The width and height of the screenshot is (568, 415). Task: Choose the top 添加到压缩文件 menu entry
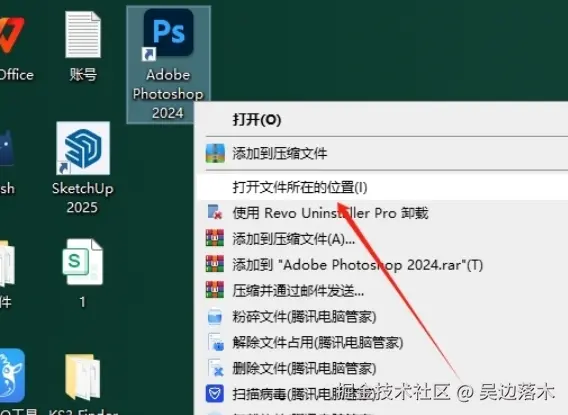pos(382,154)
